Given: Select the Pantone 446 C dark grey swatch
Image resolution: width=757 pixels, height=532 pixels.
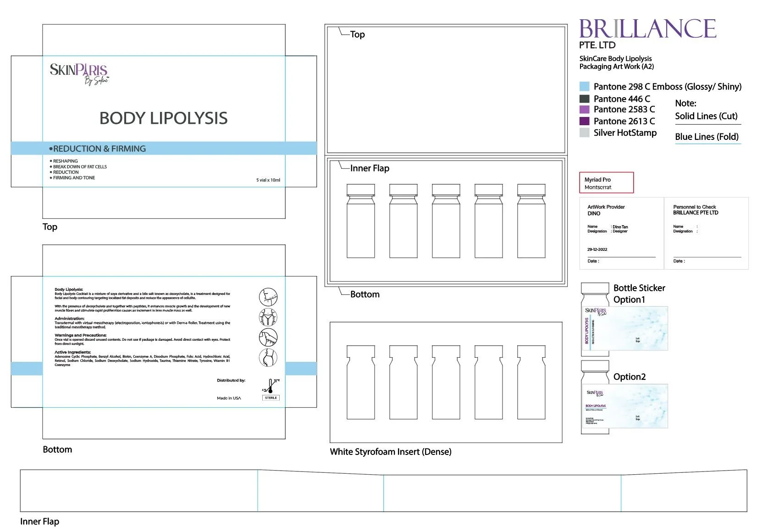Looking at the screenshot, I should tap(584, 99).
